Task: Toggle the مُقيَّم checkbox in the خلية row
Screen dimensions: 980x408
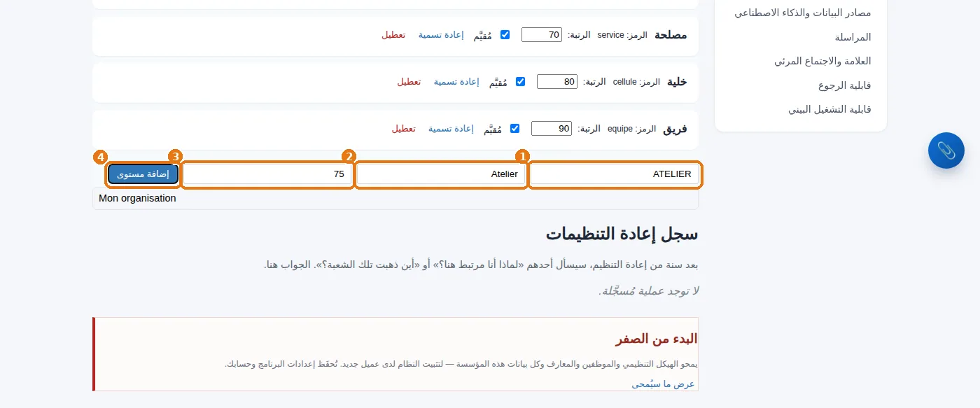Action: 520,81
